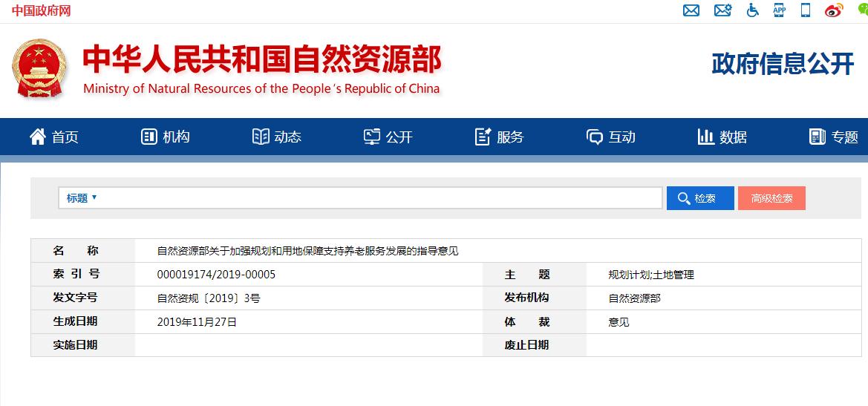Screen dimensions: 868x406
Task: Select generation date 2019年11月27日
Action: click(197, 322)
